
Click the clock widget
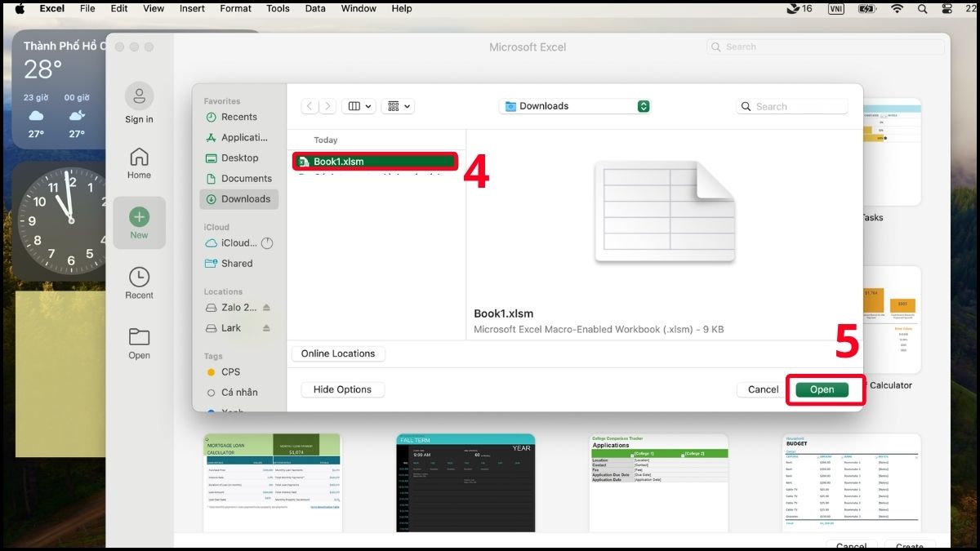point(62,220)
